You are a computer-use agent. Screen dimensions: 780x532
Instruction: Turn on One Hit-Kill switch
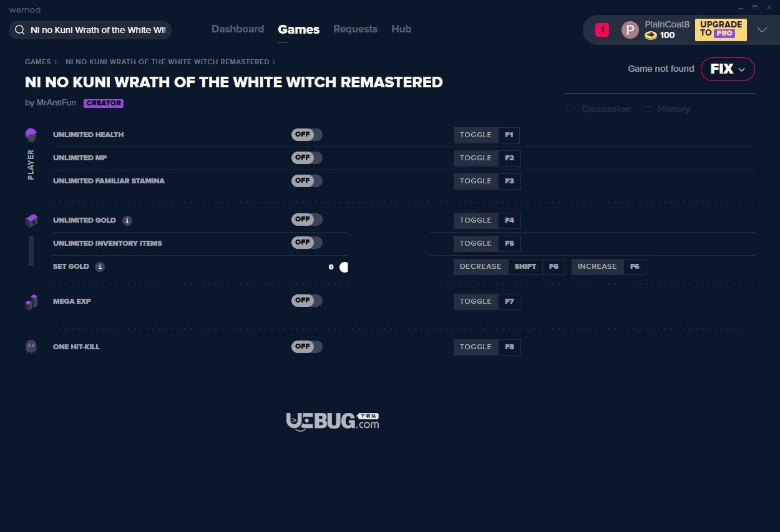307,346
